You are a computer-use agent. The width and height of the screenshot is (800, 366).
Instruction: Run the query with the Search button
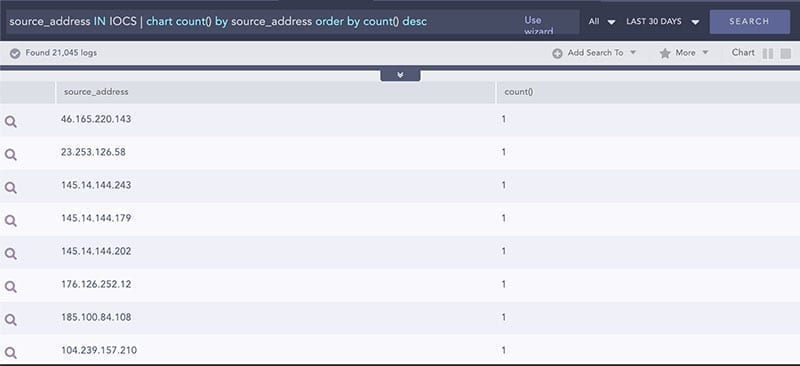tap(749, 21)
